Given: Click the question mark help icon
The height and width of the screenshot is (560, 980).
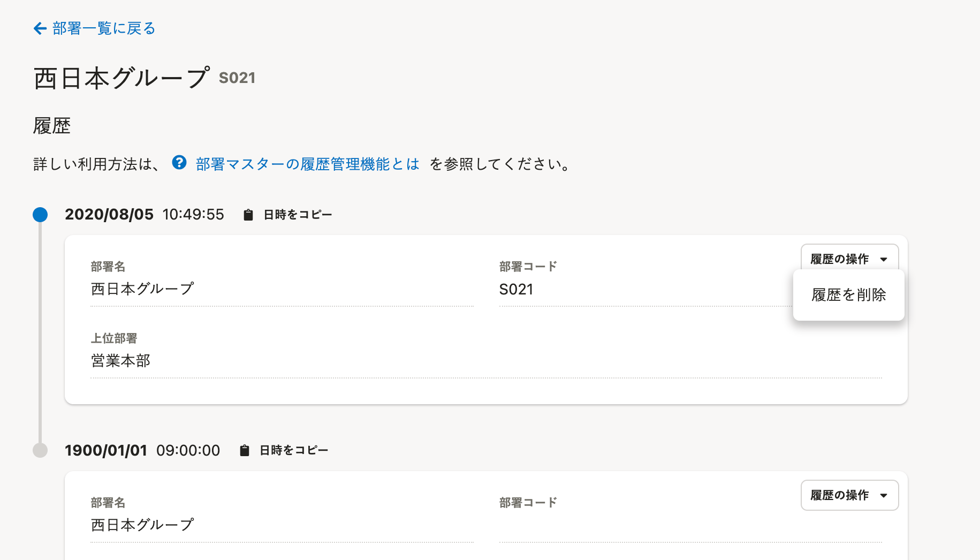Looking at the screenshot, I should pyautogui.click(x=179, y=162).
